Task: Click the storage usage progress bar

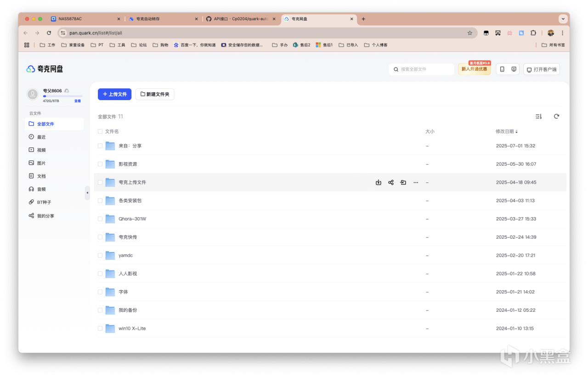Action: (x=62, y=96)
